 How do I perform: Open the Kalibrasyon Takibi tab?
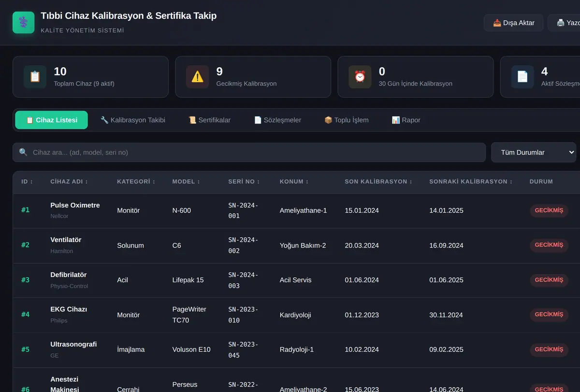pos(133,120)
